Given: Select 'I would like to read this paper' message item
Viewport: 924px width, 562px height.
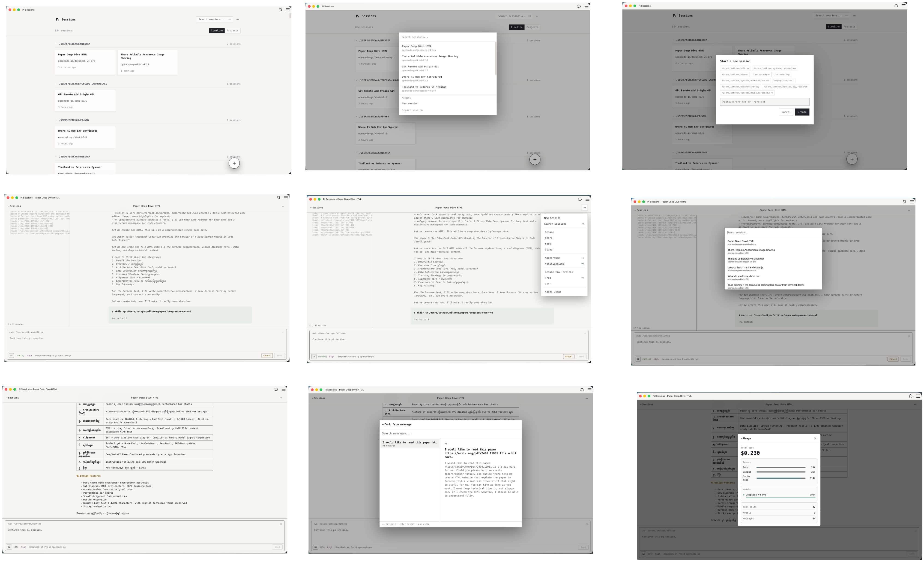Looking at the screenshot, I should tap(410, 444).
